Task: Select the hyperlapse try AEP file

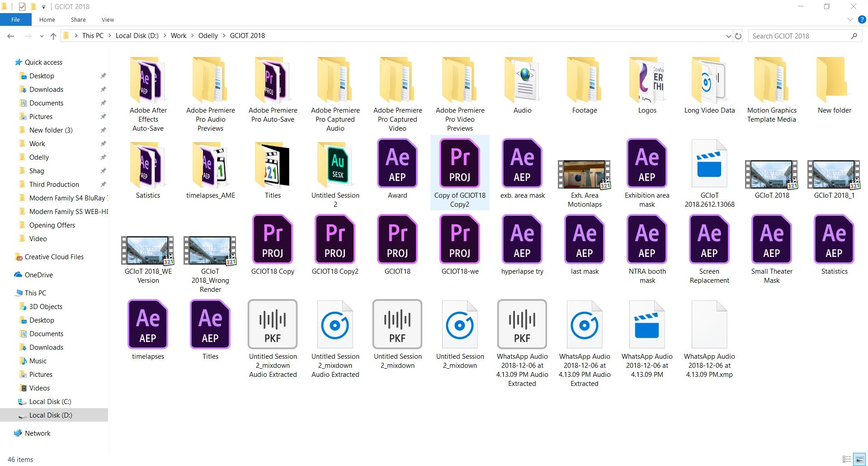Action: pyautogui.click(x=522, y=239)
